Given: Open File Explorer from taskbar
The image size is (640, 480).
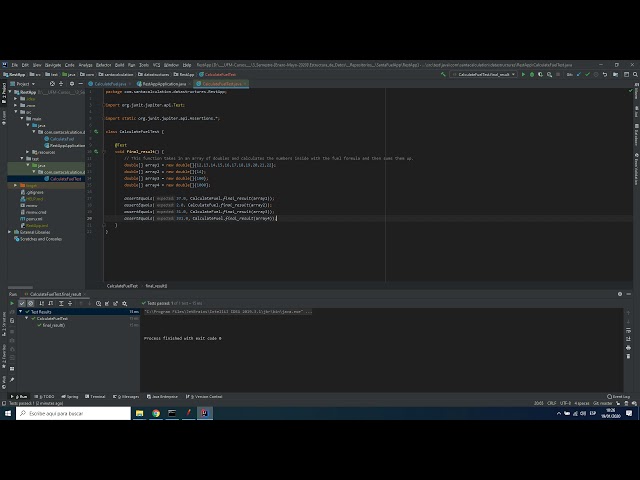Looking at the screenshot, I should (140, 413).
